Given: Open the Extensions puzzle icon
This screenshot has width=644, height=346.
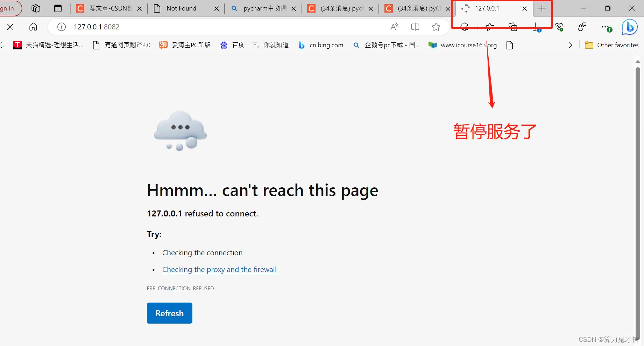Looking at the screenshot, I should [x=464, y=27].
